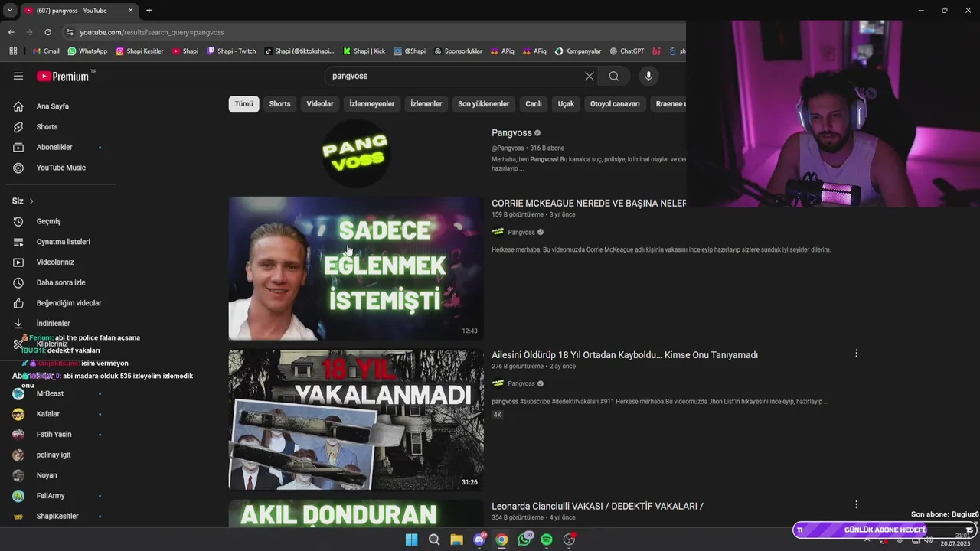Open Gmail bookmark

coord(45,51)
